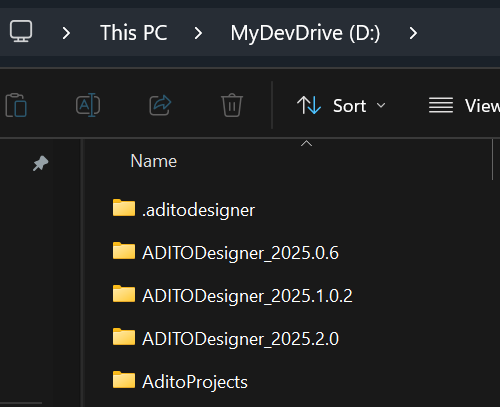Click the computer icon in the address bar
Image resolution: width=500 pixels, height=407 pixels.
21,31
